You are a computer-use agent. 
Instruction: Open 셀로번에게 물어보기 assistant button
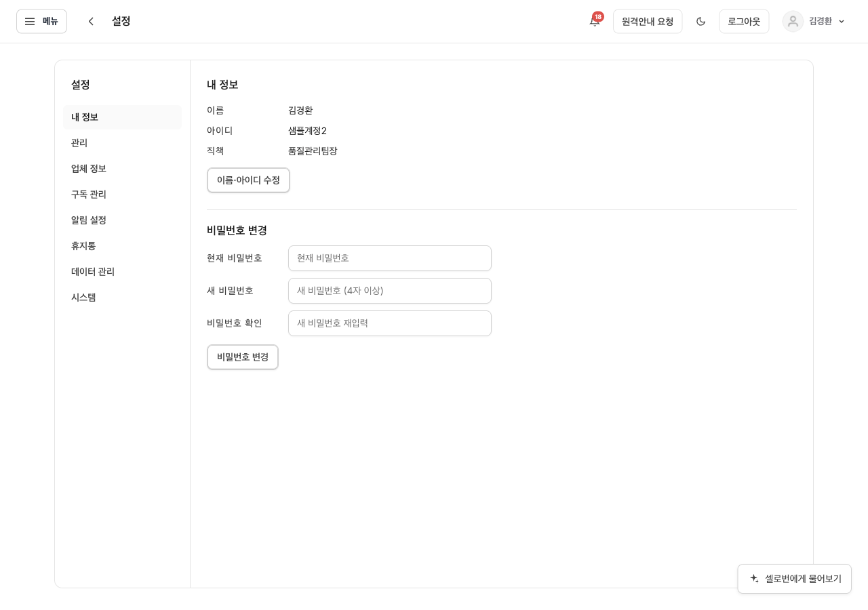point(794,579)
